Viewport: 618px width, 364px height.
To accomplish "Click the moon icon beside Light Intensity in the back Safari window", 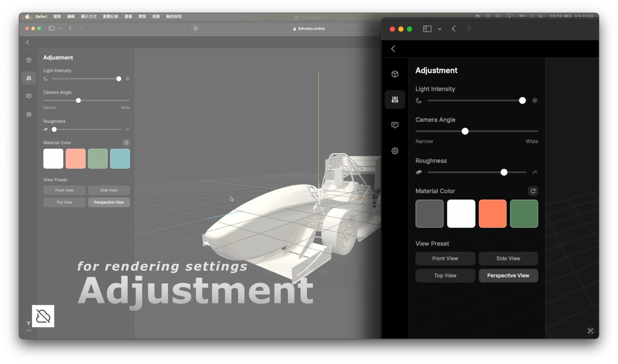I will [x=46, y=79].
